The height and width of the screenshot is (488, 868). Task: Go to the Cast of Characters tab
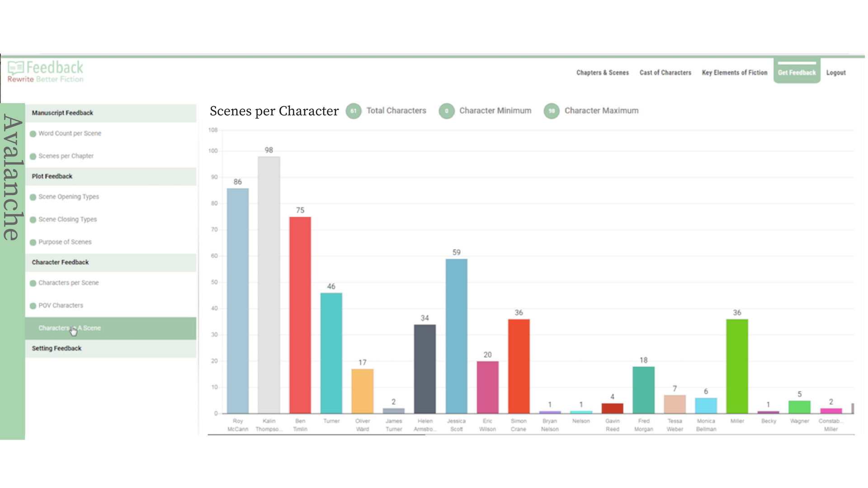[x=665, y=73]
